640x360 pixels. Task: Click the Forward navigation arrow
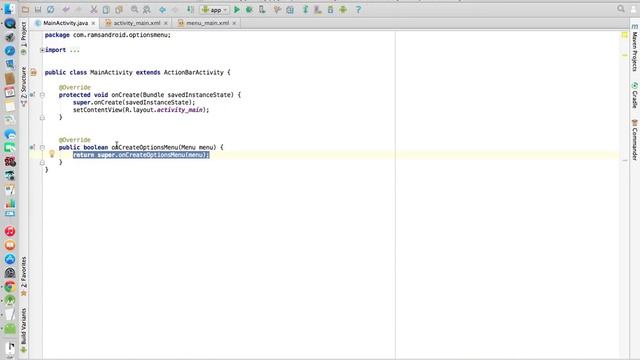click(175, 9)
